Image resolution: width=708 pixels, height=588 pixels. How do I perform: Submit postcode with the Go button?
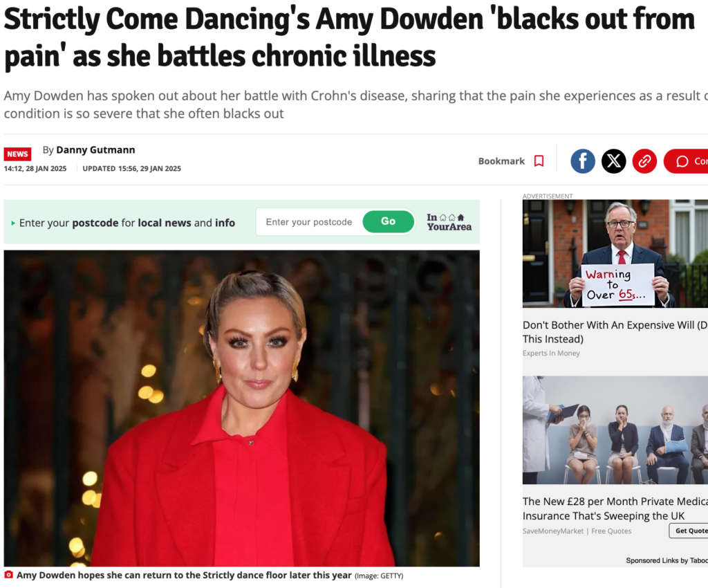click(x=389, y=221)
